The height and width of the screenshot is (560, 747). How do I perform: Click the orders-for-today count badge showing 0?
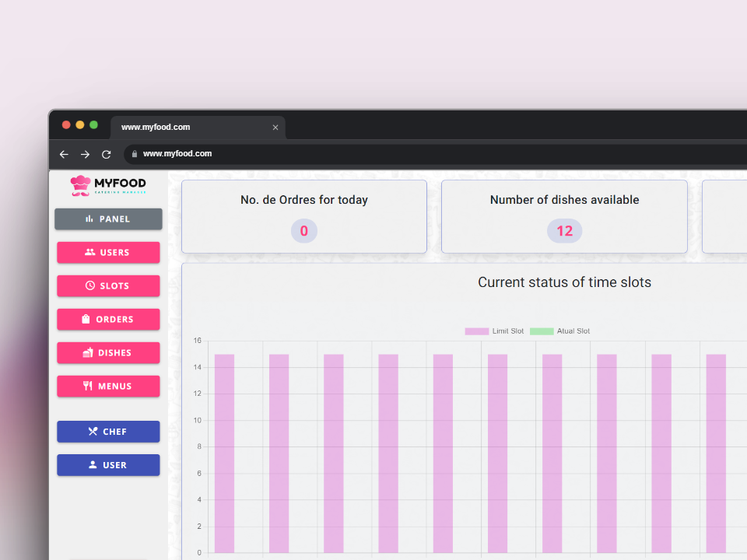304,231
